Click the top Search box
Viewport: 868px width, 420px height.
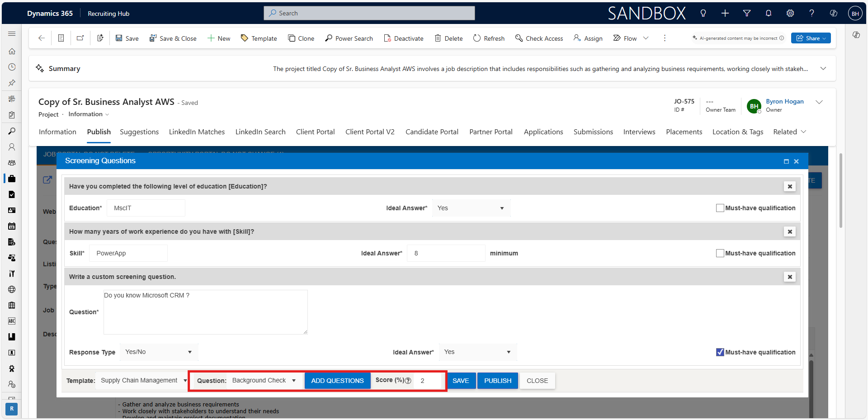tap(369, 13)
